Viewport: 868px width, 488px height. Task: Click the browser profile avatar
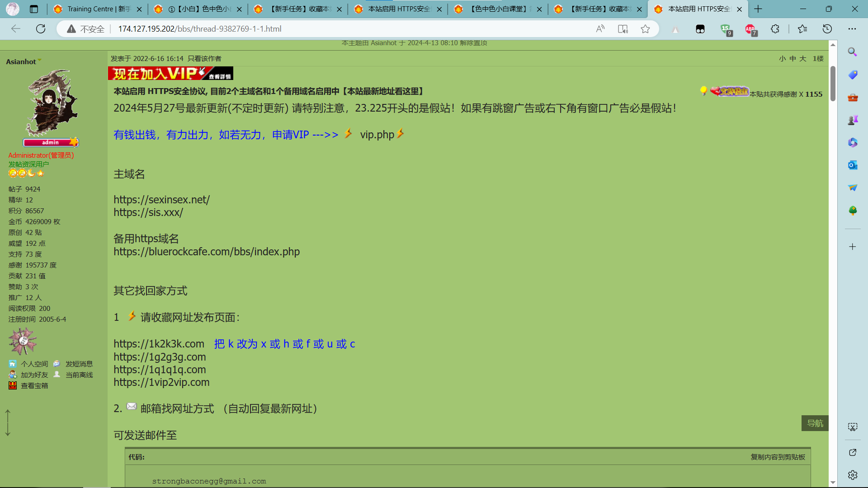[x=13, y=9]
